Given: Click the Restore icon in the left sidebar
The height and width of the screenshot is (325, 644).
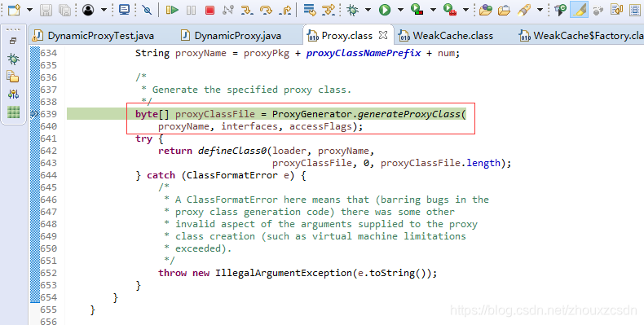Looking at the screenshot, I should pos(13,41).
